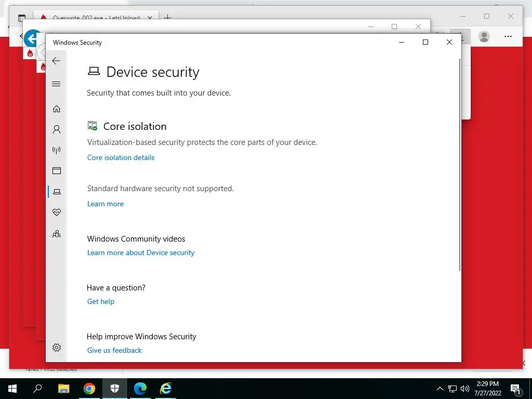Close the Overwrite_002.exe browser tab

click(x=150, y=17)
